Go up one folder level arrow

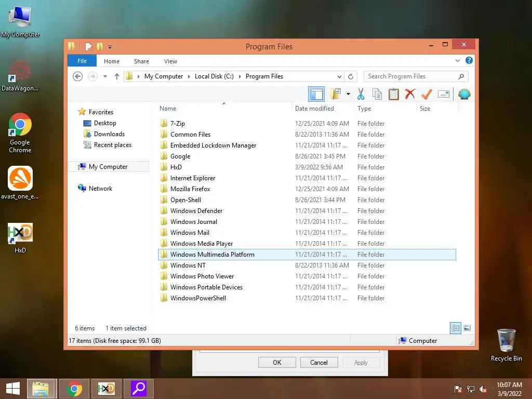coord(117,76)
